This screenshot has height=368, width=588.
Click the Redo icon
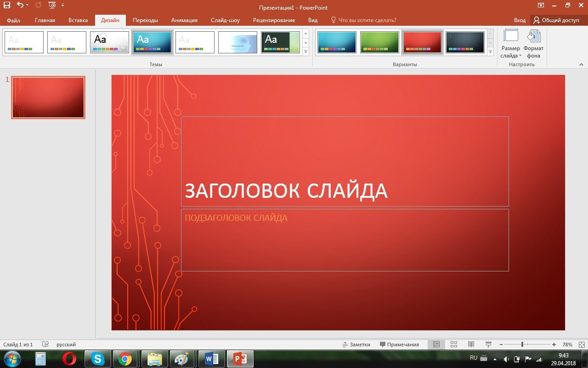point(38,5)
